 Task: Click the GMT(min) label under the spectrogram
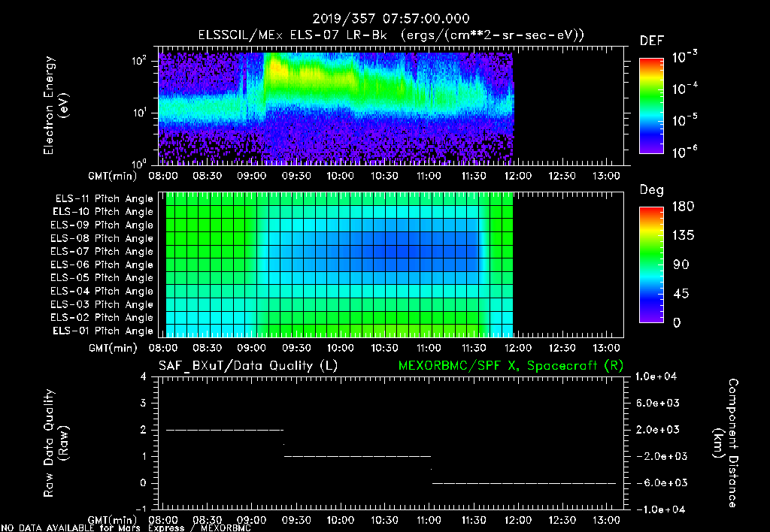click(x=113, y=176)
